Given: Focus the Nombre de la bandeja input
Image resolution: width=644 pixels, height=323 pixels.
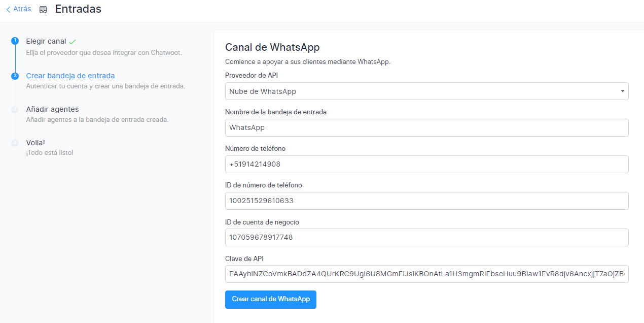Looking at the screenshot, I should click(426, 128).
